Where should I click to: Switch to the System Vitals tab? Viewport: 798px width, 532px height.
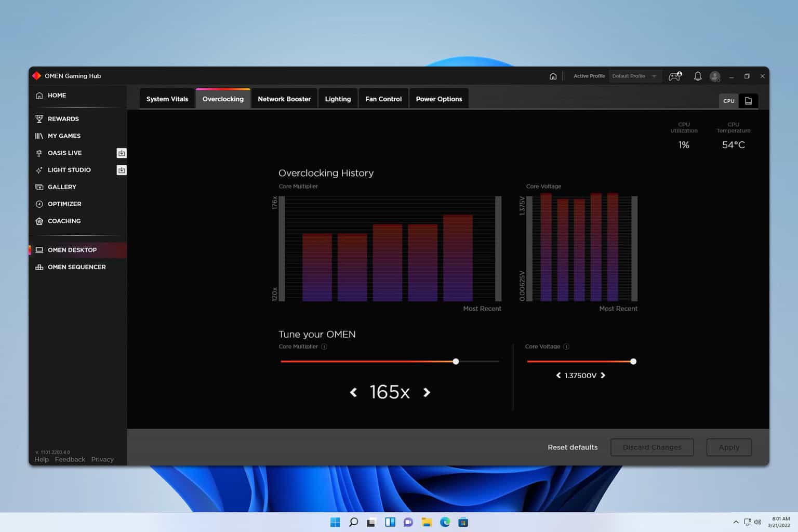click(x=167, y=99)
